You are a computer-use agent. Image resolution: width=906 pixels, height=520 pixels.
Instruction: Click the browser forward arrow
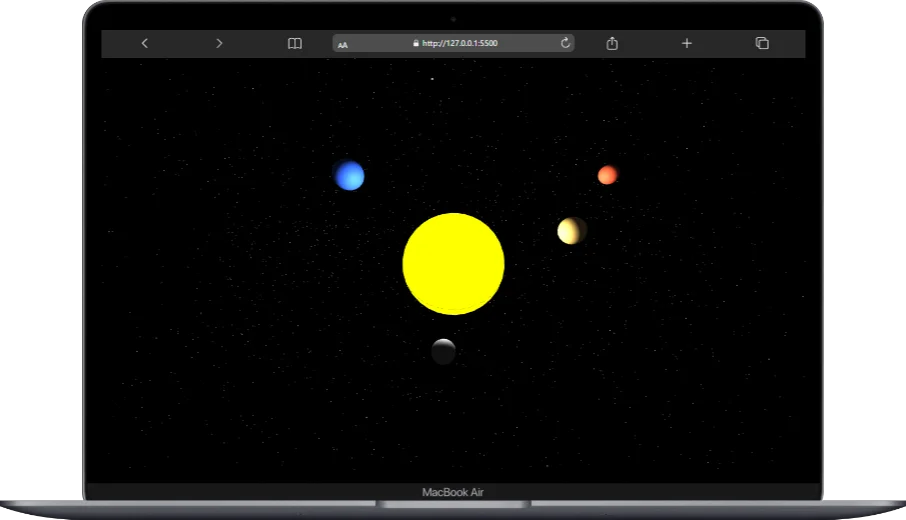coord(219,43)
